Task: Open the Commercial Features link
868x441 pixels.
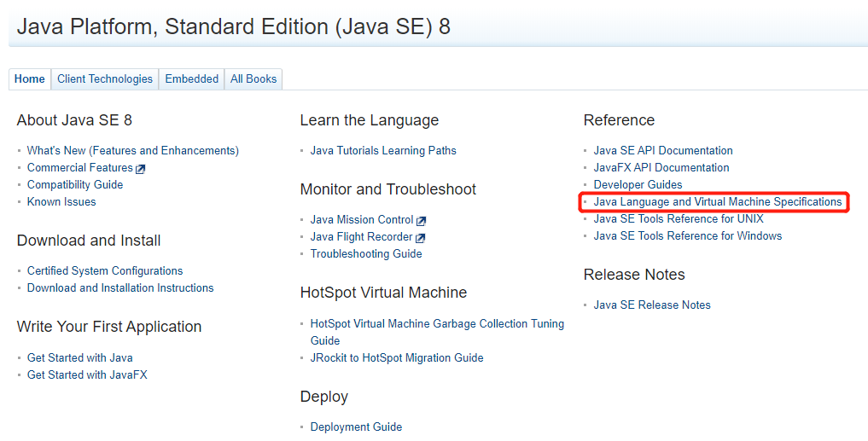Action: tap(80, 168)
